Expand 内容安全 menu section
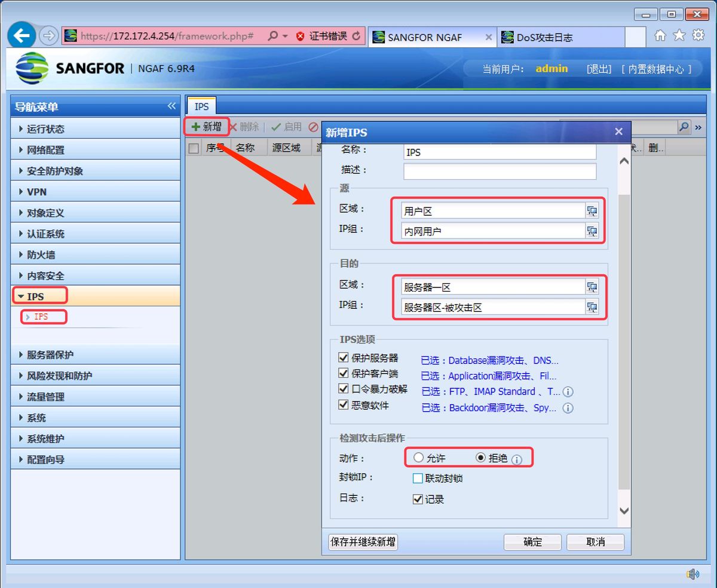 tap(96, 275)
